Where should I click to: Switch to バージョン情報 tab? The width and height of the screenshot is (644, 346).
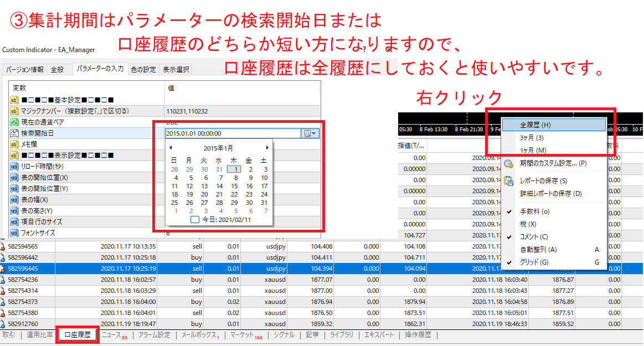coord(25,69)
